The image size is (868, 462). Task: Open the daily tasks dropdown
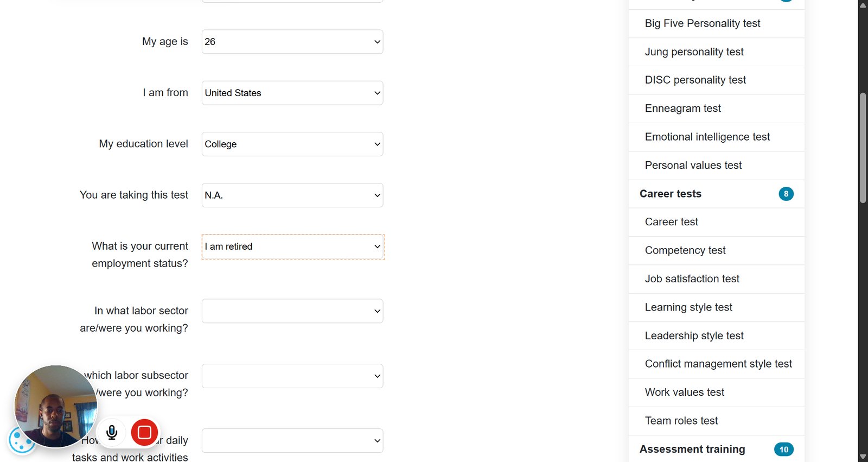pos(292,440)
